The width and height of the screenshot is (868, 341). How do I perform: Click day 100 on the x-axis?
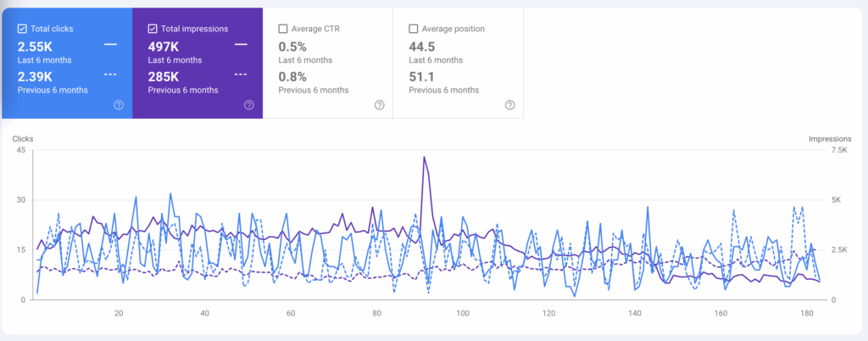(463, 313)
